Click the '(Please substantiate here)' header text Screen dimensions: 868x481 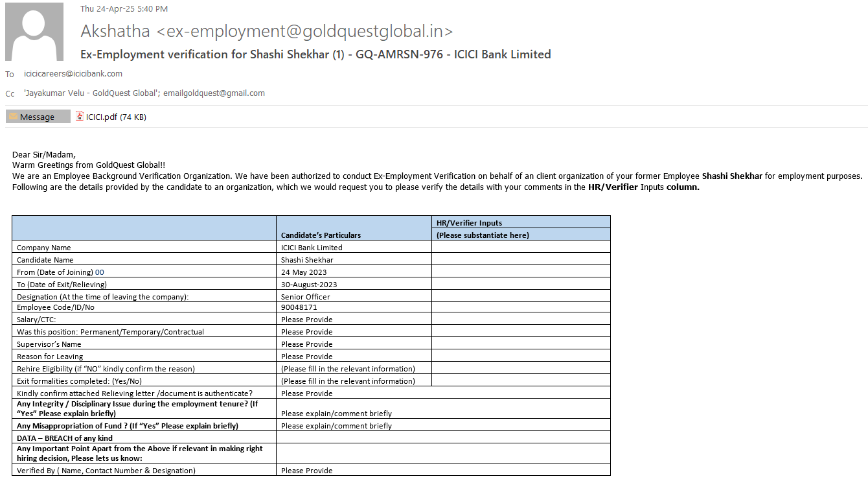click(483, 235)
